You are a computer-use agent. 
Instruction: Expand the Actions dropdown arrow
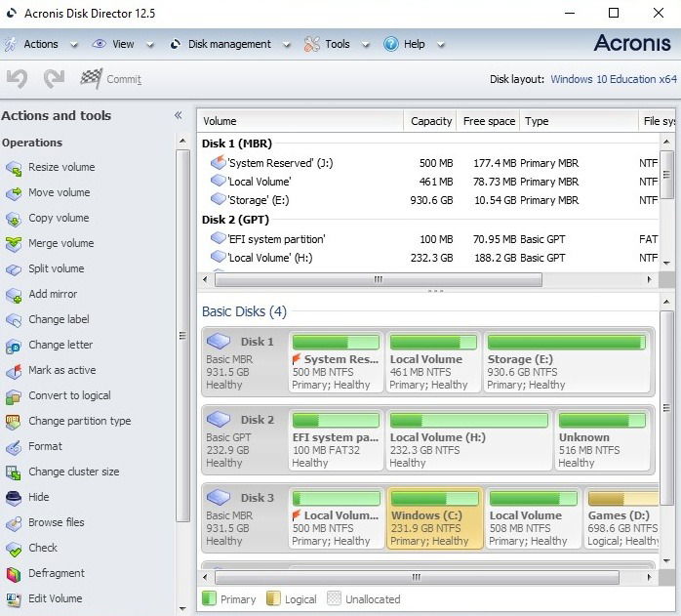tap(74, 45)
